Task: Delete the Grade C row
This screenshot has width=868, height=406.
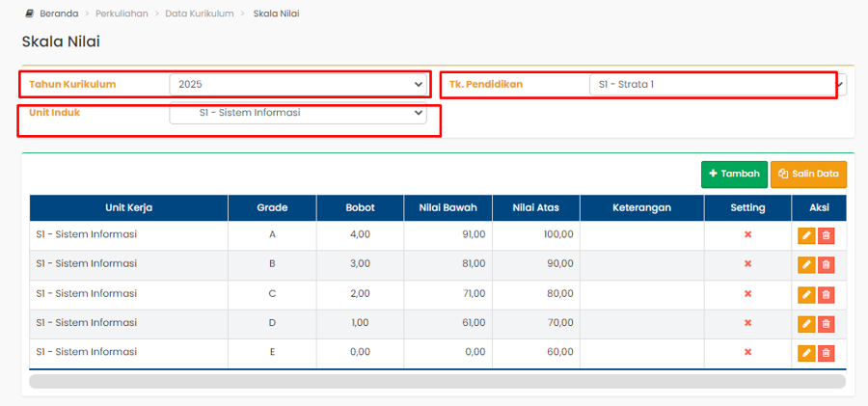Action: (x=826, y=294)
